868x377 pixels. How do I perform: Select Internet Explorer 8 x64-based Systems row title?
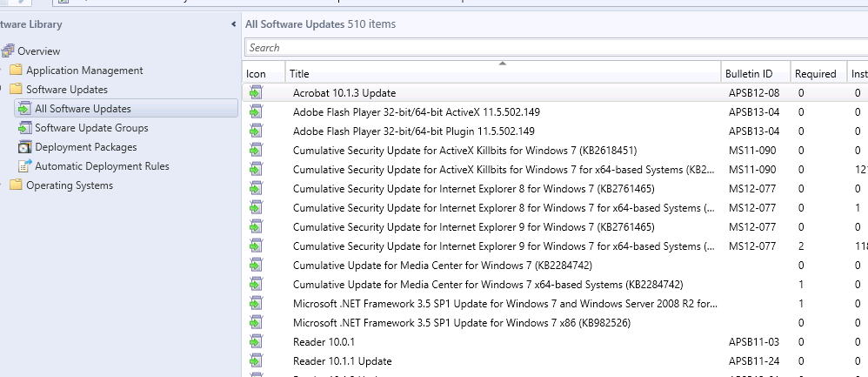[504, 208]
